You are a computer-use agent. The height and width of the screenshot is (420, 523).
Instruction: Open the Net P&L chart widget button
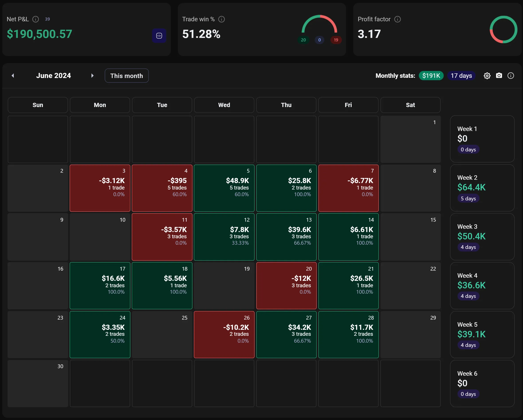click(x=159, y=36)
